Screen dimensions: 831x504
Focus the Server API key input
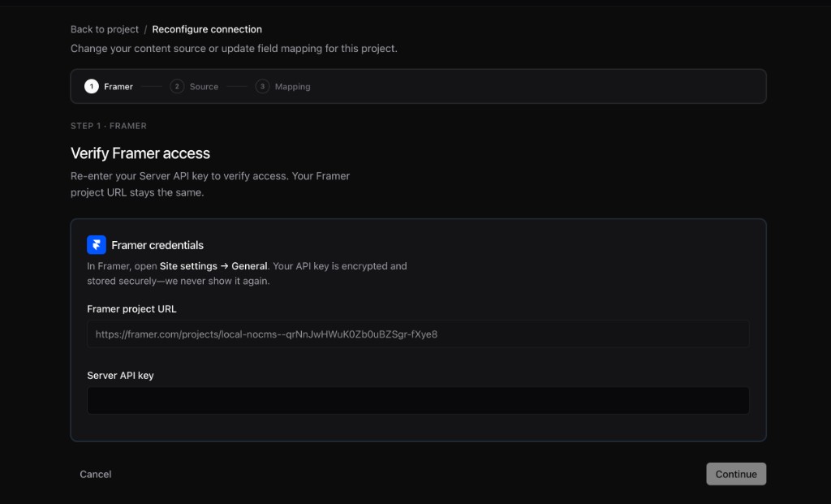pos(418,401)
